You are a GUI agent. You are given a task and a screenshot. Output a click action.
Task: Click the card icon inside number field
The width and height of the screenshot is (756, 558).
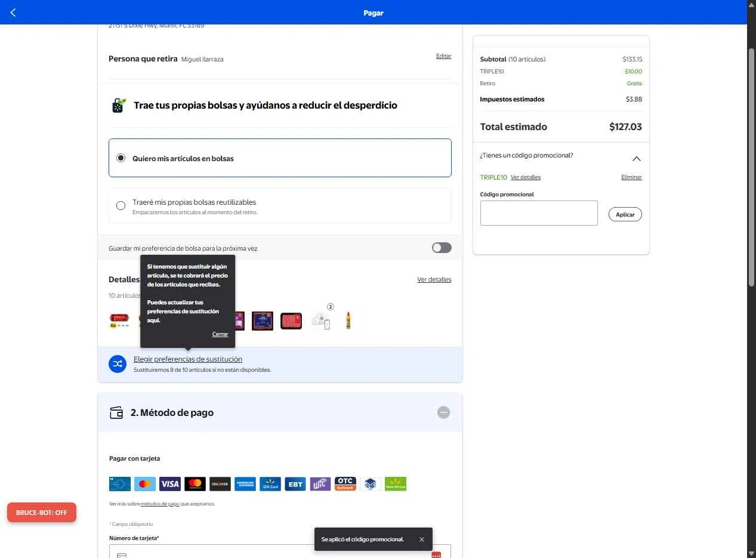122,556
